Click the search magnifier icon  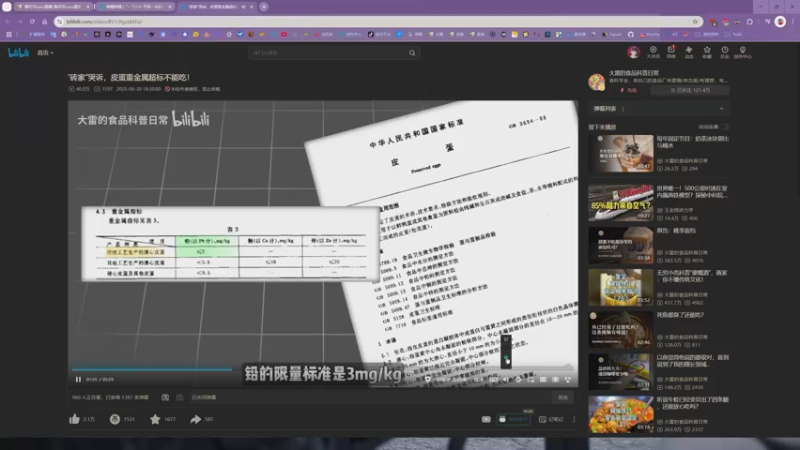pyautogui.click(x=412, y=53)
